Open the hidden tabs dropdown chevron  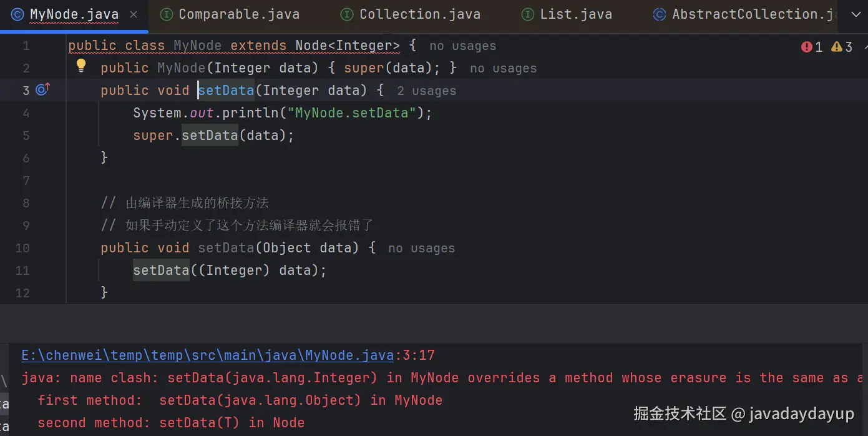point(855,14)
